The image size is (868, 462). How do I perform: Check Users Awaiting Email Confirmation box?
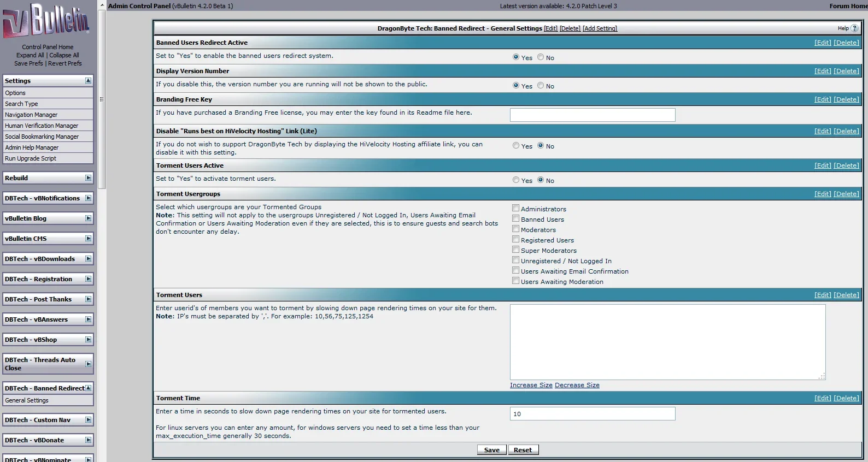click(x=515, y=270)
